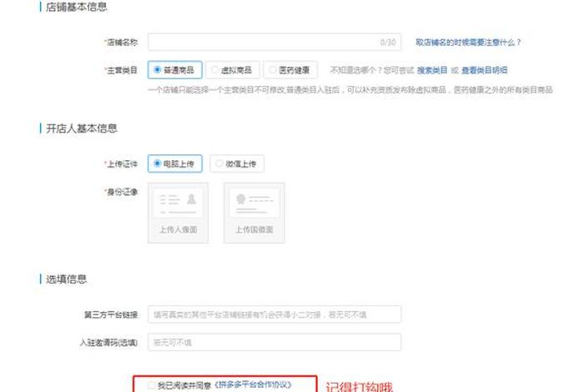This screenshot has width=584, height=392.
Task: Choose the 微信上传 upload method
Action: [237, 163]
